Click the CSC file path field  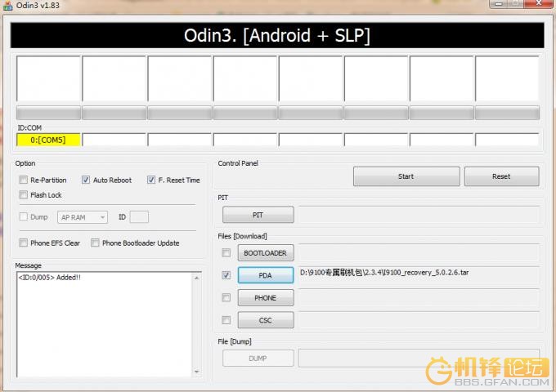pyautogui.click(x=419, y=320)
